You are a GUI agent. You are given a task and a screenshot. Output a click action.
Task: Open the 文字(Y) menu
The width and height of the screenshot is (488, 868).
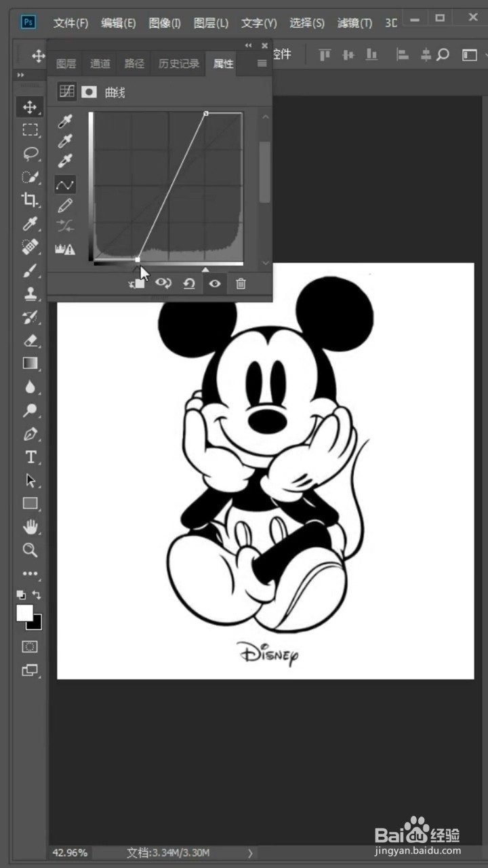tap(259, 23)
